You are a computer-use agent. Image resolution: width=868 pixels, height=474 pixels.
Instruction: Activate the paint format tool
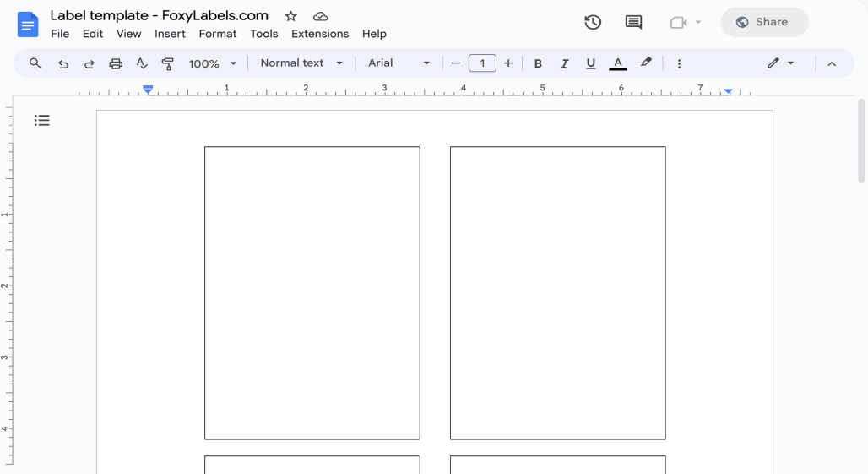click(167, 63)
